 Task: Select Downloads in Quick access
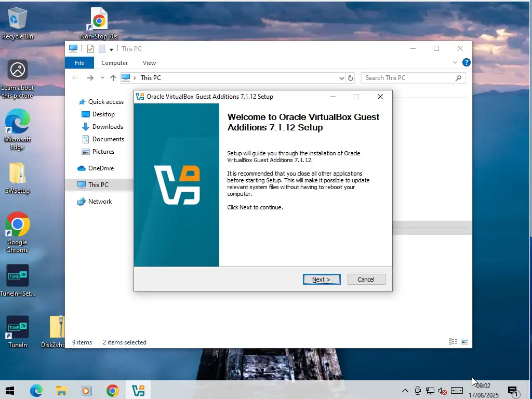[x=108, y=127]
